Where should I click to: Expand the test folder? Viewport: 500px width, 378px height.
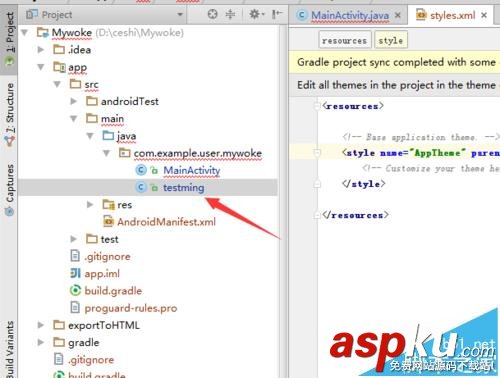pyautogui.click(x=74, y=239)
